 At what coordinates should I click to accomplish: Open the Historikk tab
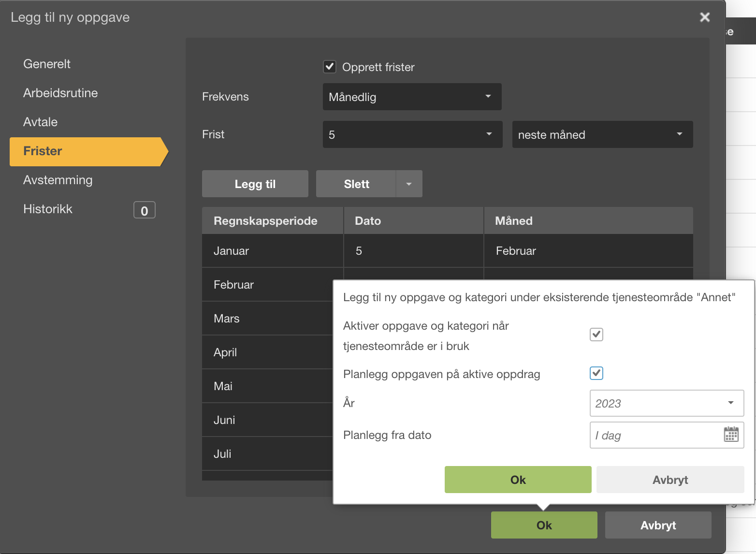pos(48,209)
